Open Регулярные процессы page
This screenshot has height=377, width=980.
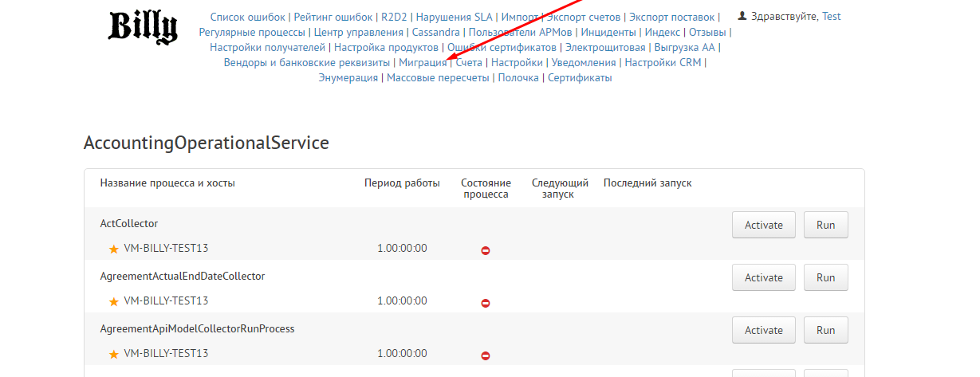pyautogui.click(x=252, y=32)
